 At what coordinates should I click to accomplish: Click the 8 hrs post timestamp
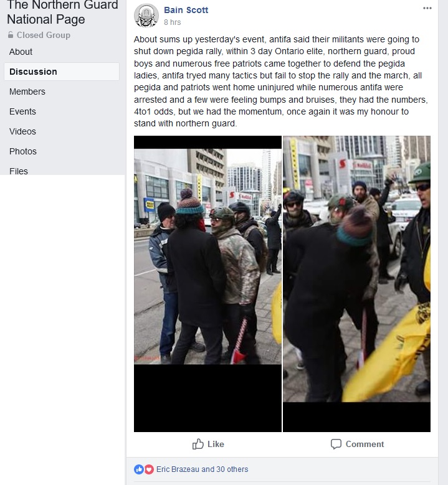pyautogui.click(x=172, y=22)
